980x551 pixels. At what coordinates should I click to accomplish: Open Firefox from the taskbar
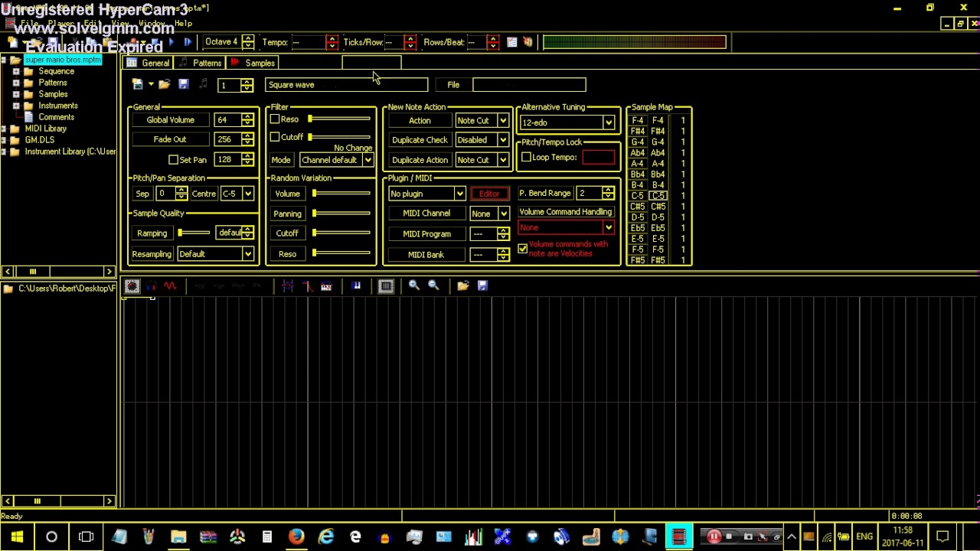click(296, 536)
